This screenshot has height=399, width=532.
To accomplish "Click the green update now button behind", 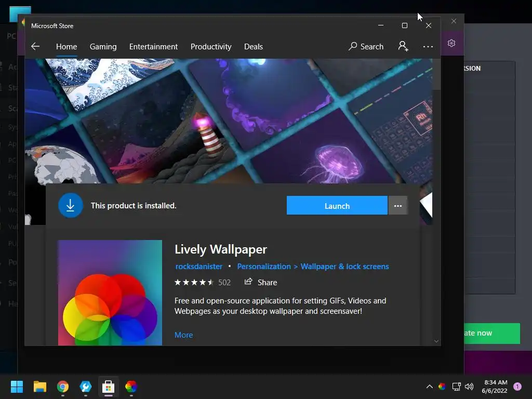I will click(492, 333).
